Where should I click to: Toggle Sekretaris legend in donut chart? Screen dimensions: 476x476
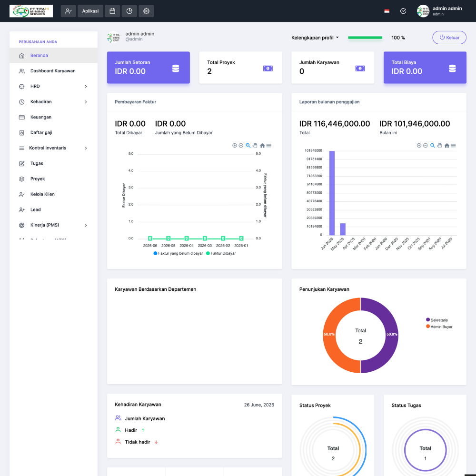[x=437, y=320]
